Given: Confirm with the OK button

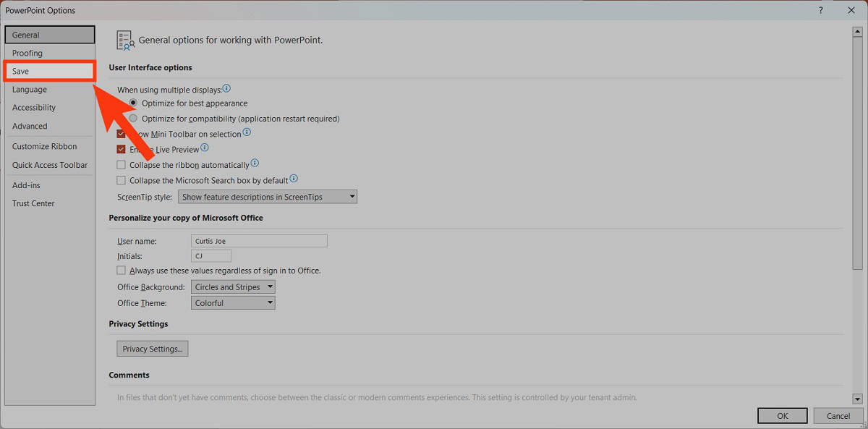Looking at the screenshot, I should [x=782, y=416].
